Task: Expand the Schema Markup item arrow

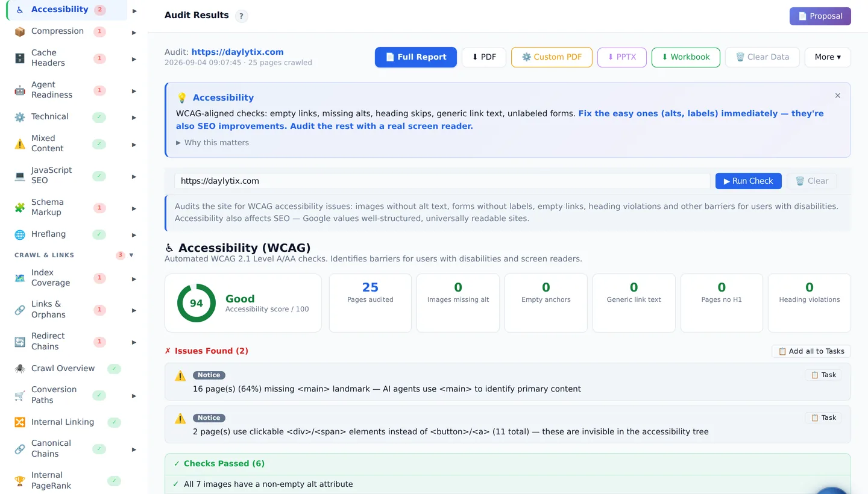Action: pos(134,208)
